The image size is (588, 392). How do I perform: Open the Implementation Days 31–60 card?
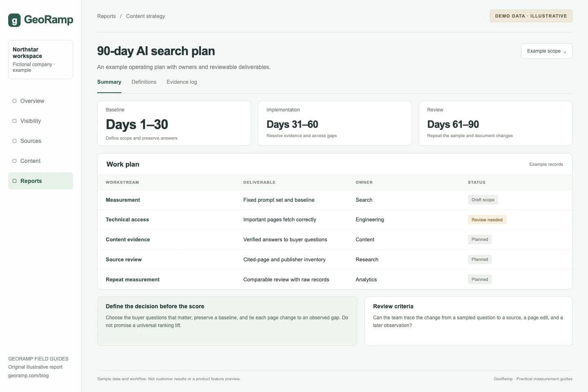point(334,123)
